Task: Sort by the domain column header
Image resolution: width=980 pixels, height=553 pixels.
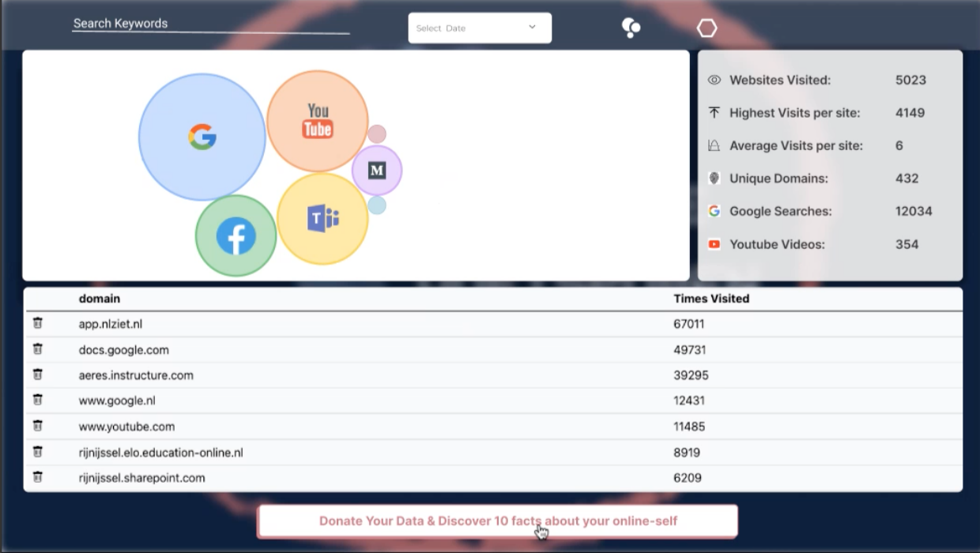Action: 100,299
